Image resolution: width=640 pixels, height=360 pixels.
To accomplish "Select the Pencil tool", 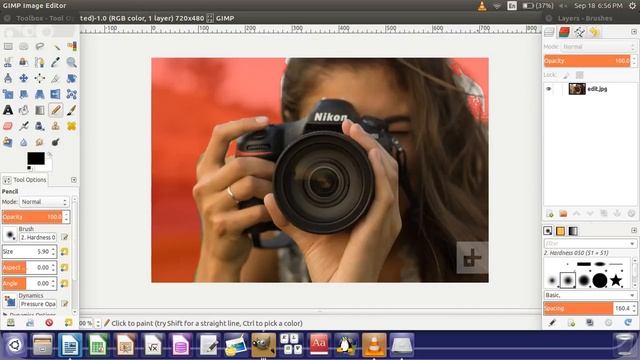I will pyautogui.click(x=56, y=110).
